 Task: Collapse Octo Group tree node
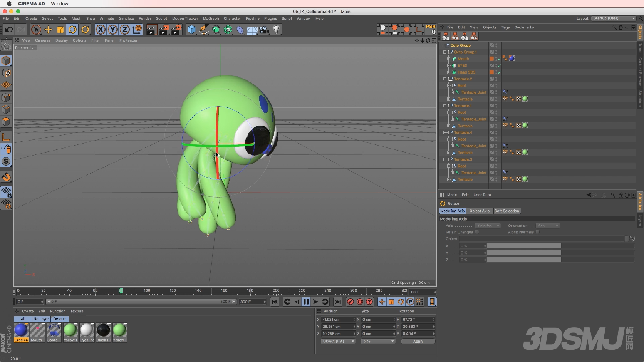(x=442, y=45)
